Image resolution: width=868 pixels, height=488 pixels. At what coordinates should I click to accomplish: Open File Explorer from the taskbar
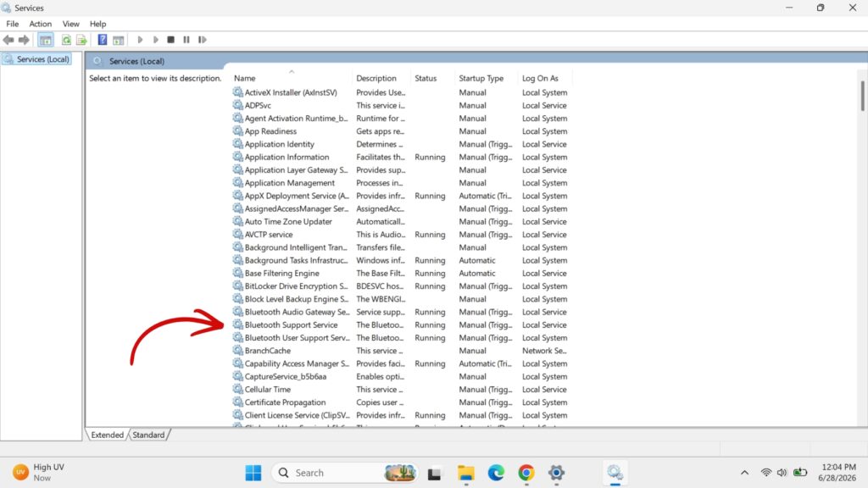[x=465, y=473]
